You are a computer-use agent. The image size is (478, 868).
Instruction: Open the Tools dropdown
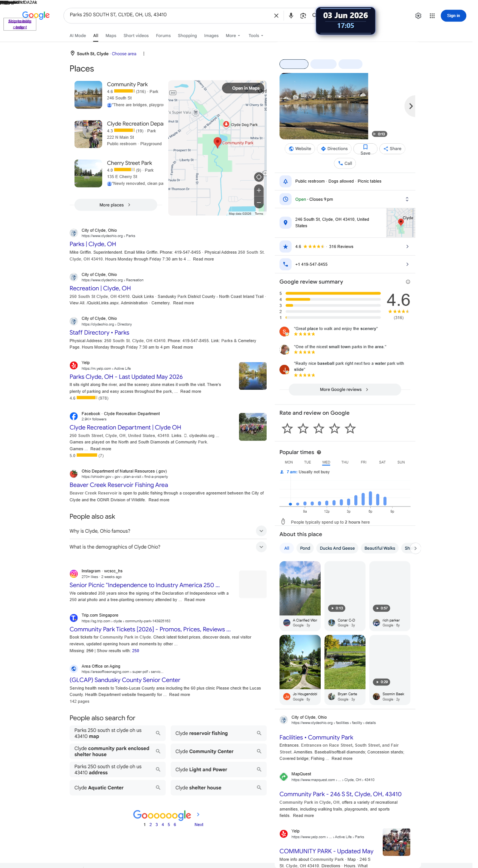tap(256, 36)
